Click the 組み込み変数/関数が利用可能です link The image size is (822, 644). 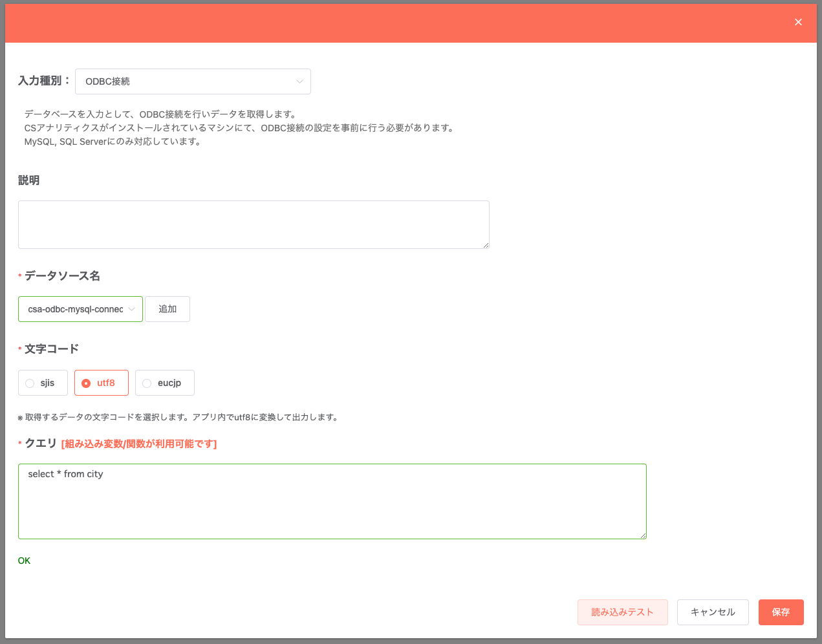coord(139,444)
